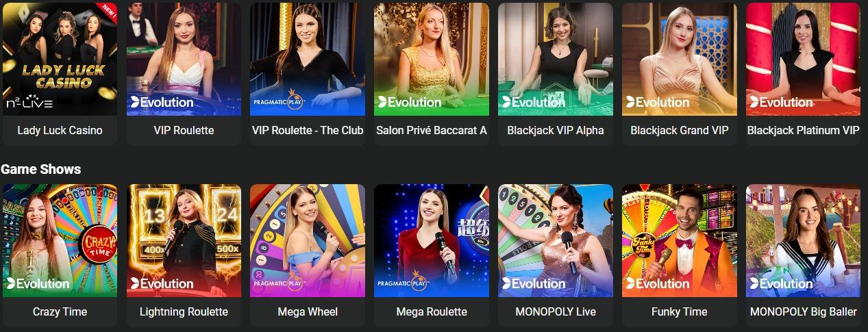Click the Pragmatic Play logo on Mega Wheel

[x=279, y=283]
